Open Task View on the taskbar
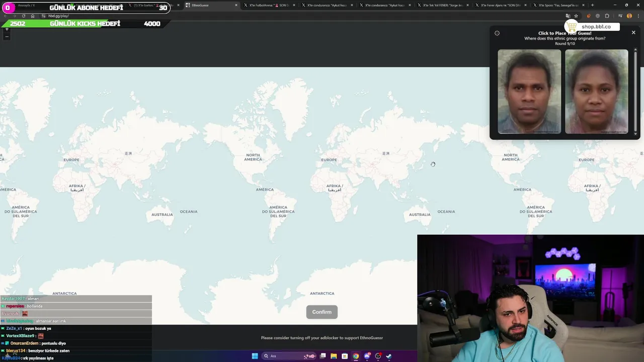This screenshot has width=644, height=362. click(x=323, y=356)
